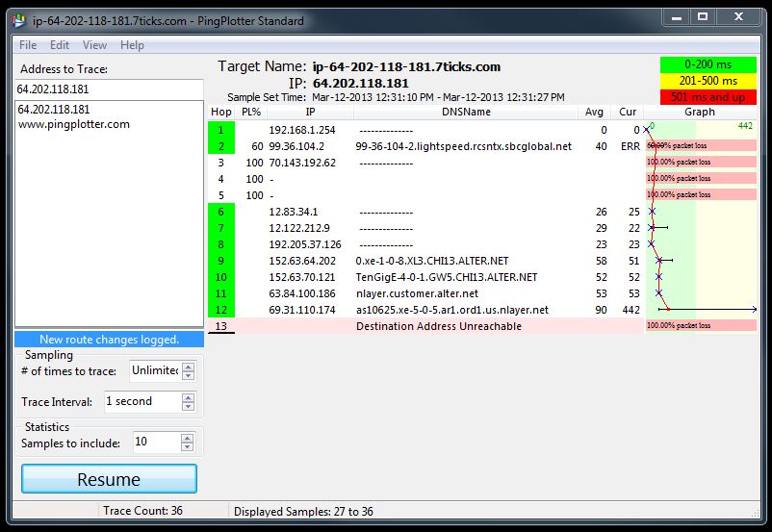Image resolution: width=772 pixels, height=532 pixels.
Task: Click the Cur column header
Action: [628, 112]
